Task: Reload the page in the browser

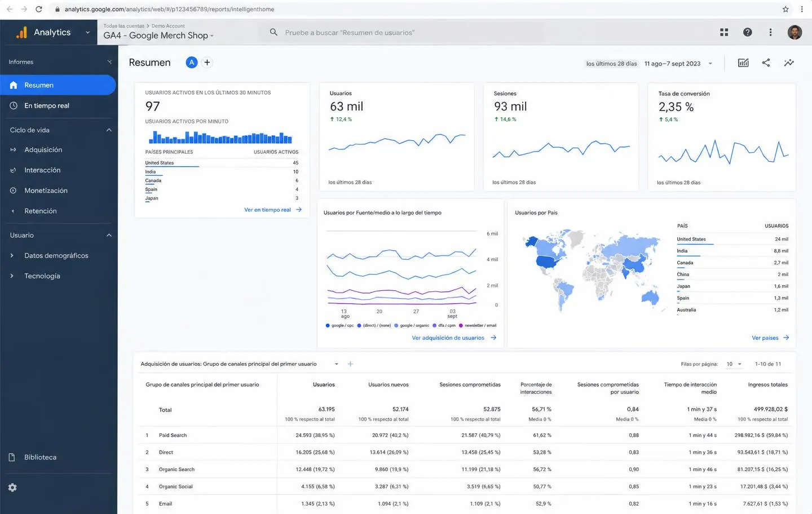Action: [38, 9]
